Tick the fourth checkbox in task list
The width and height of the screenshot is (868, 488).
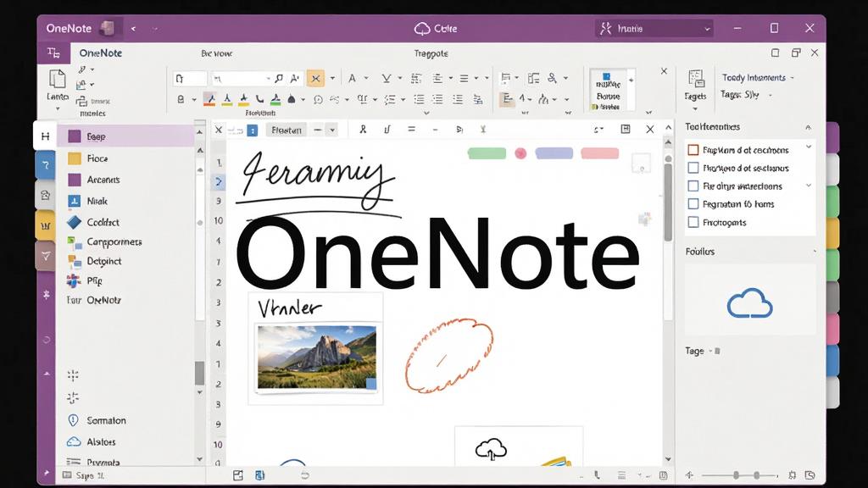[x=693, y=204]
